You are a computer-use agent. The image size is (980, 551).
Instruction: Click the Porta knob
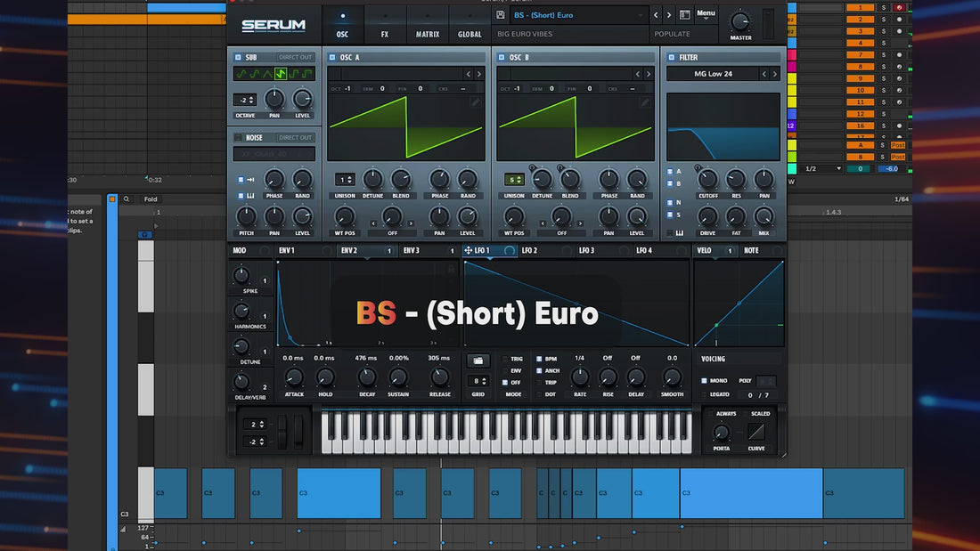click(x=722, y=433)
